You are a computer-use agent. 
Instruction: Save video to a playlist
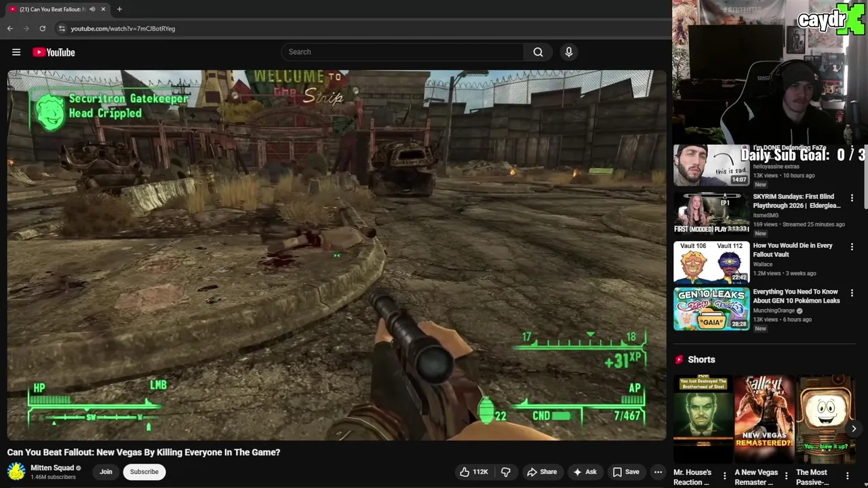coord(626,472)
